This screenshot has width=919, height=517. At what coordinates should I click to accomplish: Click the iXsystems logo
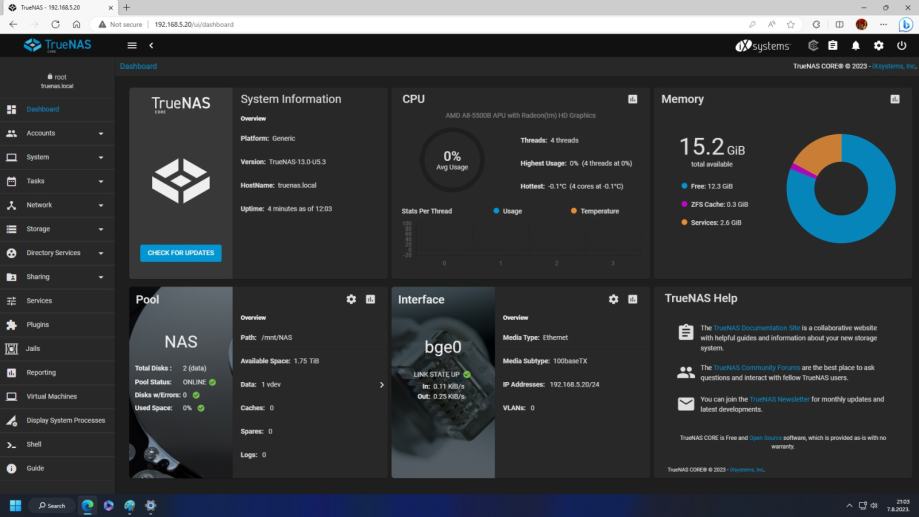click(763, 46)
